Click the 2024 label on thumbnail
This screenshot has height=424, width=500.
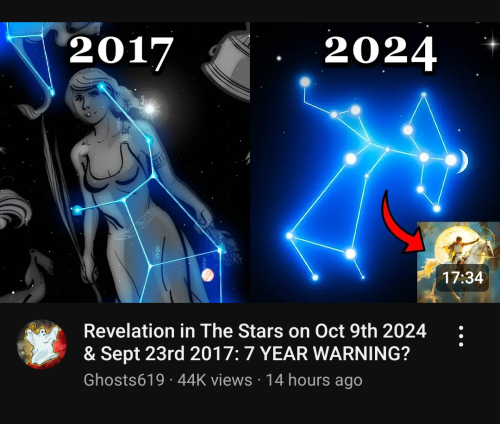(380, 51)
